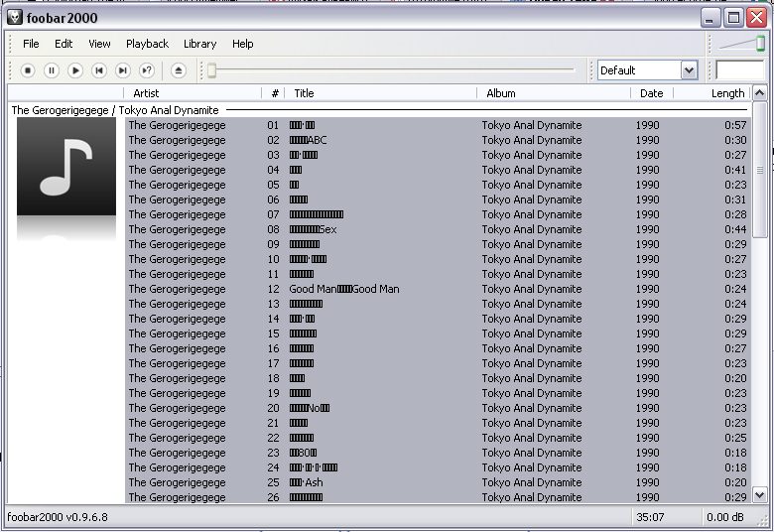Select the Tokyo Anal Dynamite group header
774x532 pixels.
click(115, 110)
